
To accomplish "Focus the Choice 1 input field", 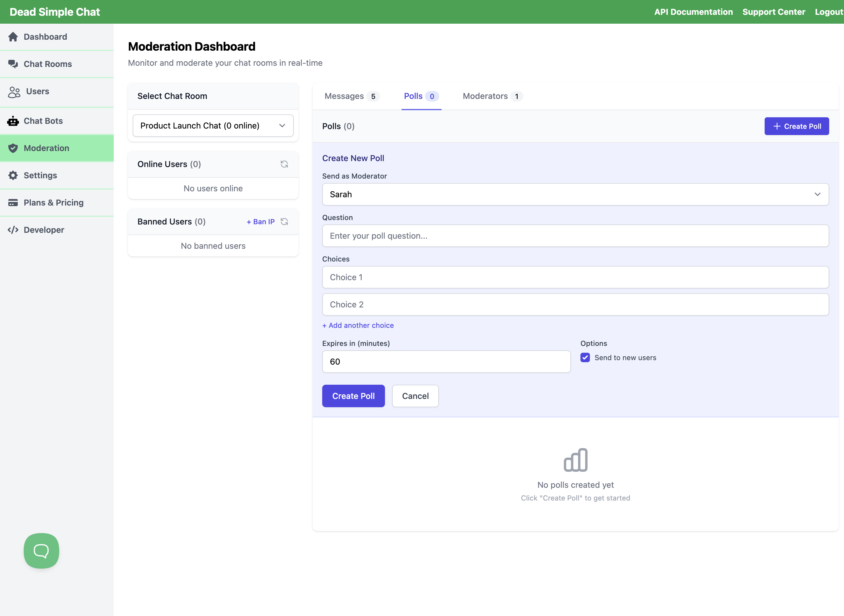I will 575,277.
